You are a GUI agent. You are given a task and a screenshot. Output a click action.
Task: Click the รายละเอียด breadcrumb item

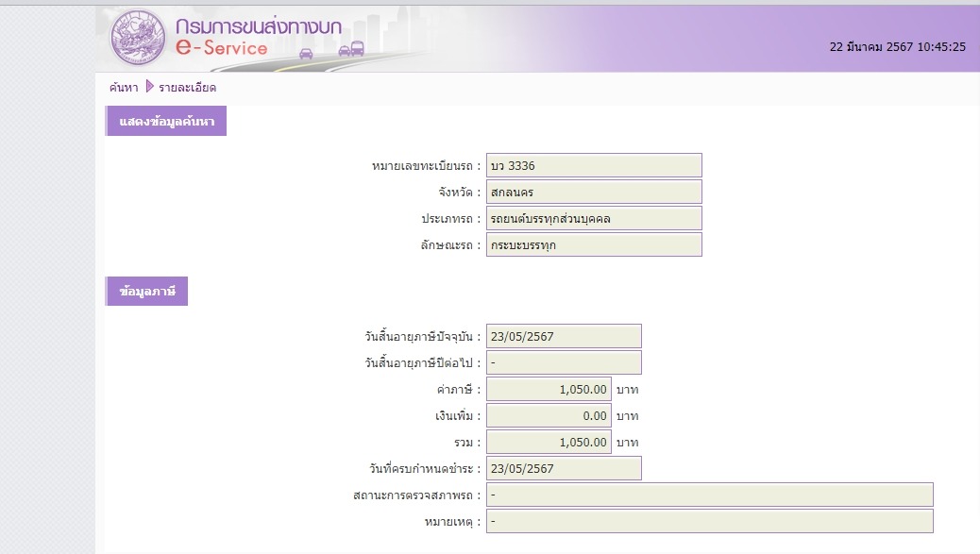pos(188,88)
